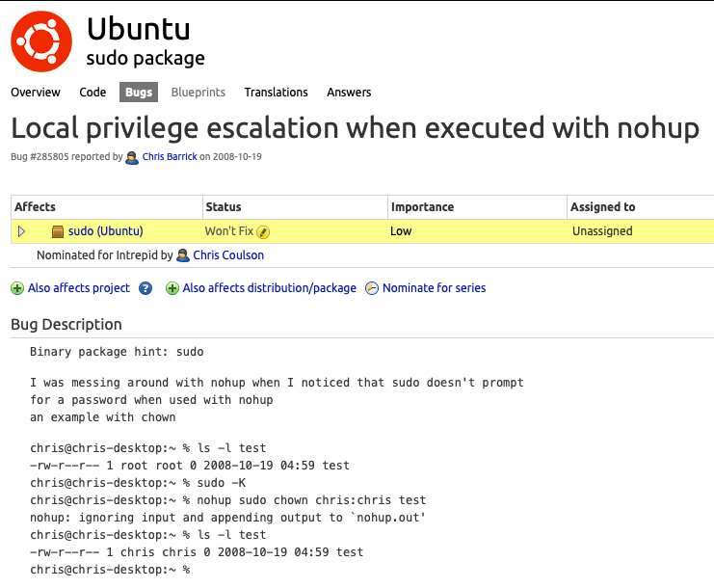Open the Translations tab
Viewport: 714px width, 588px height.
coord(276,92)
